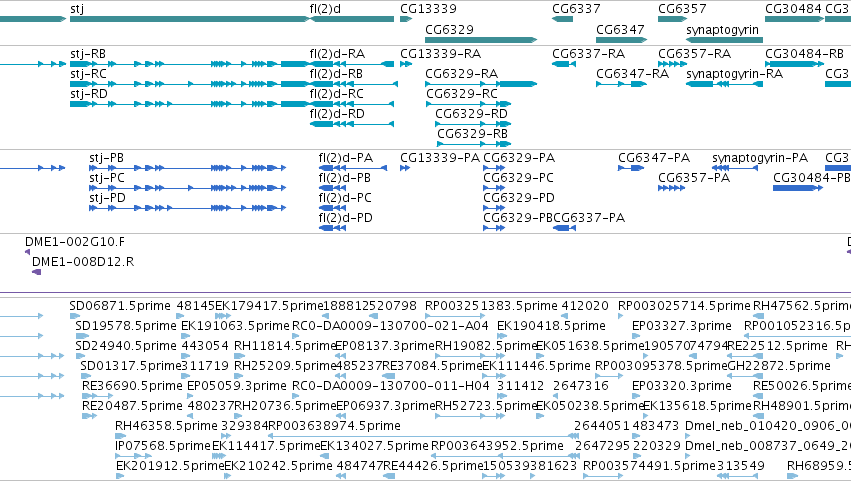The width and height of the screenshot is (851, 481).
Task: Click the purple DME1-008D12.R arrow glyph
Action: click(x=36, y=272)
